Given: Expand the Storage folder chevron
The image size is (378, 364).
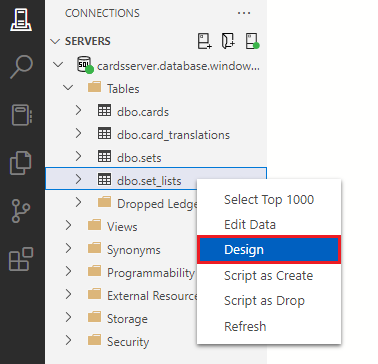Looking at the screenshot, I should click(68, 318).
